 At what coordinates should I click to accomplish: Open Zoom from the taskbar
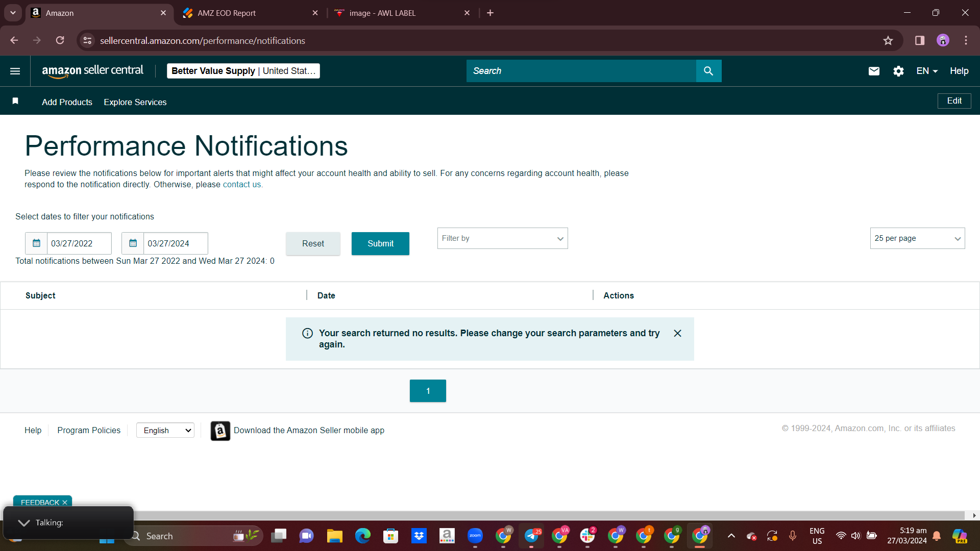coord(475,536)
